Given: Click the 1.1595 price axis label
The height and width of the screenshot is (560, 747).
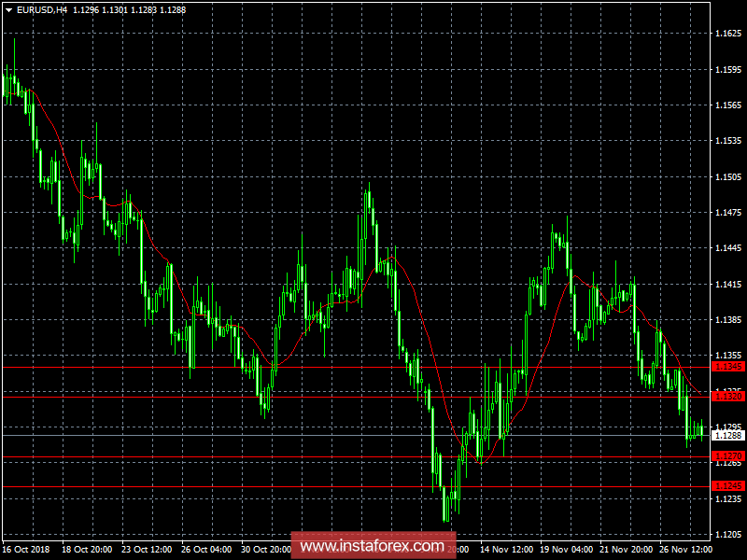Looking at the screenshot, I should [728, 69].
